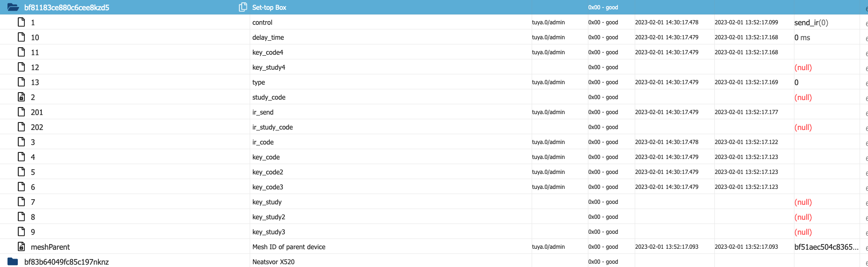Select the key_code4 row name
The image size is (868, 267).
coord(267,52)
